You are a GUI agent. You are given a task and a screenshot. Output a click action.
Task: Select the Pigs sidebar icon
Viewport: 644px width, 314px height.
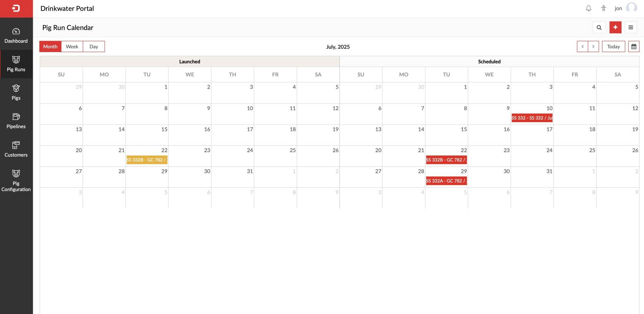point(16,92)
